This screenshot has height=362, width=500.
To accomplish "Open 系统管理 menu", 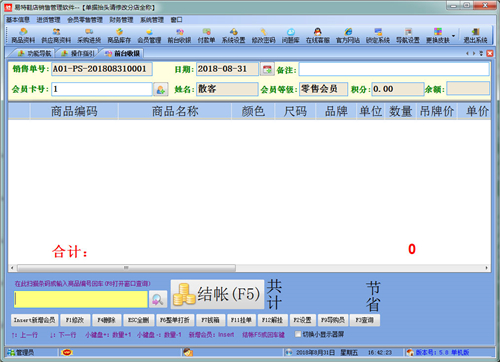I will [x=152, y=20].
